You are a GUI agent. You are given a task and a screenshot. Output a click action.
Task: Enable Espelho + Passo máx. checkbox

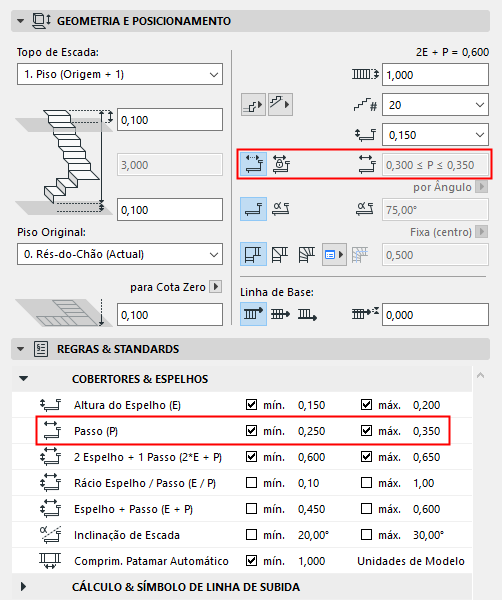(x=367, y=509)
